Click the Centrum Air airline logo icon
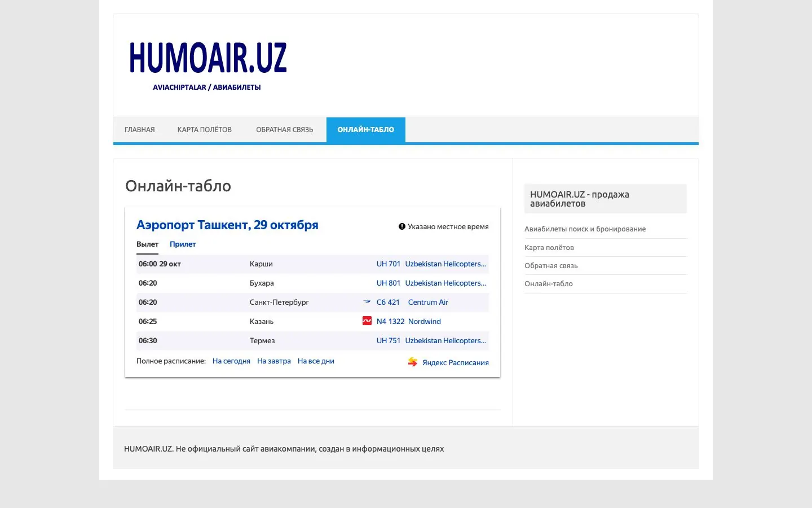 [367, 302]
